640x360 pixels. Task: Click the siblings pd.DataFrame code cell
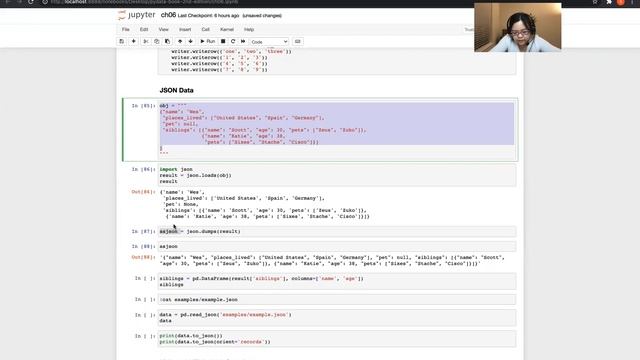click(x=337, y=282)
